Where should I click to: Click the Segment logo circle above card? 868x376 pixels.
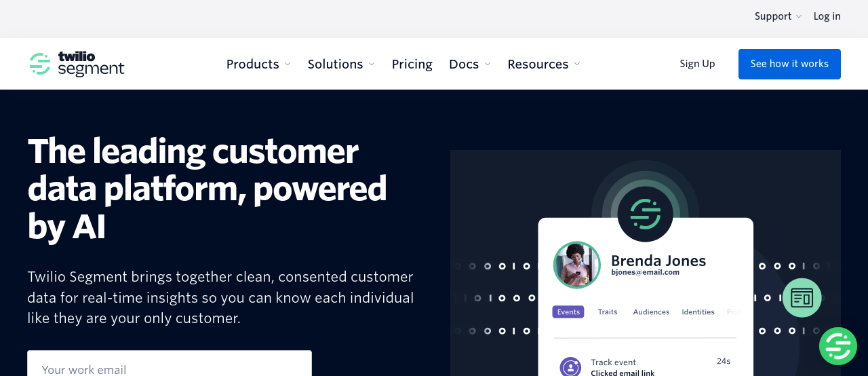[645, 214]
